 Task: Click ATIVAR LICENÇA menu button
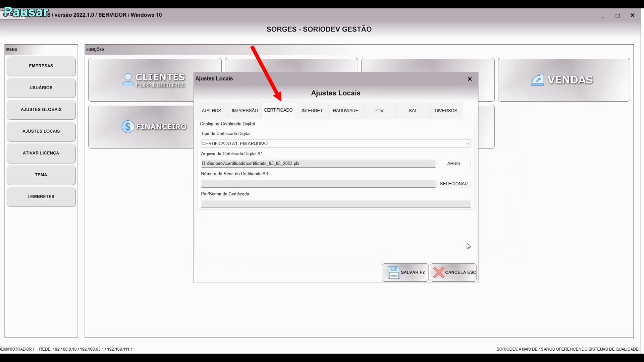(41, 153)
